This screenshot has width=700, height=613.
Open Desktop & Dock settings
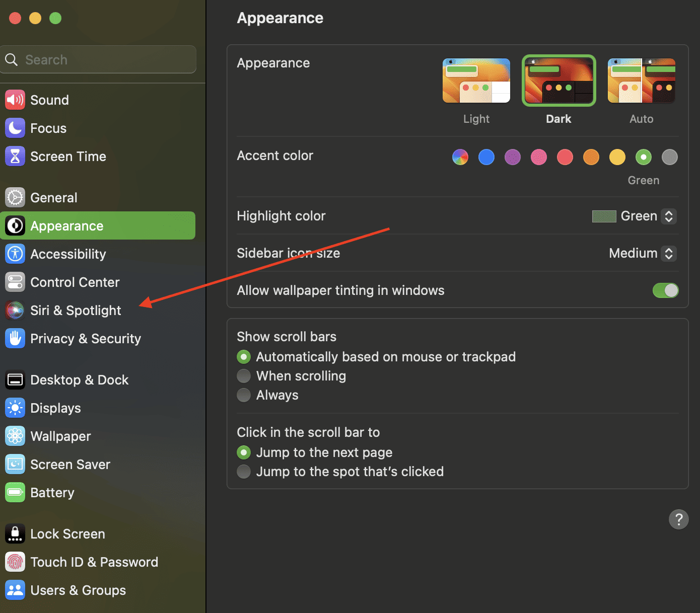coord(79,379)
